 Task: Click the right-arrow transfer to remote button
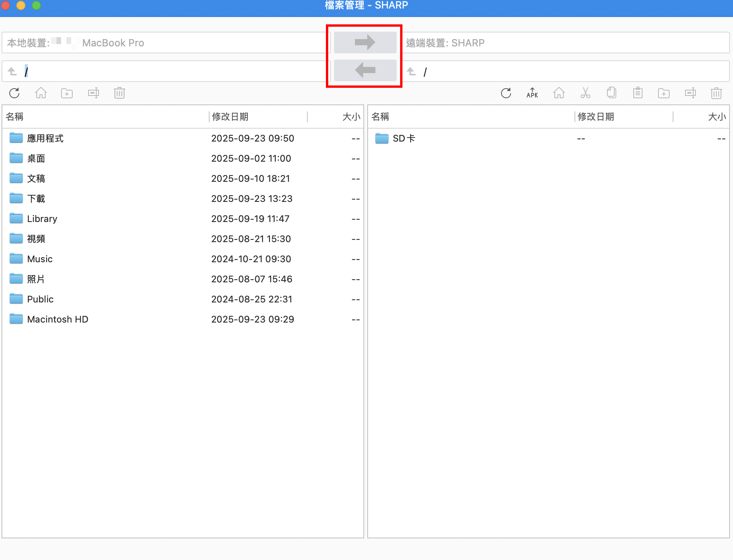click(x=365, y=42)
